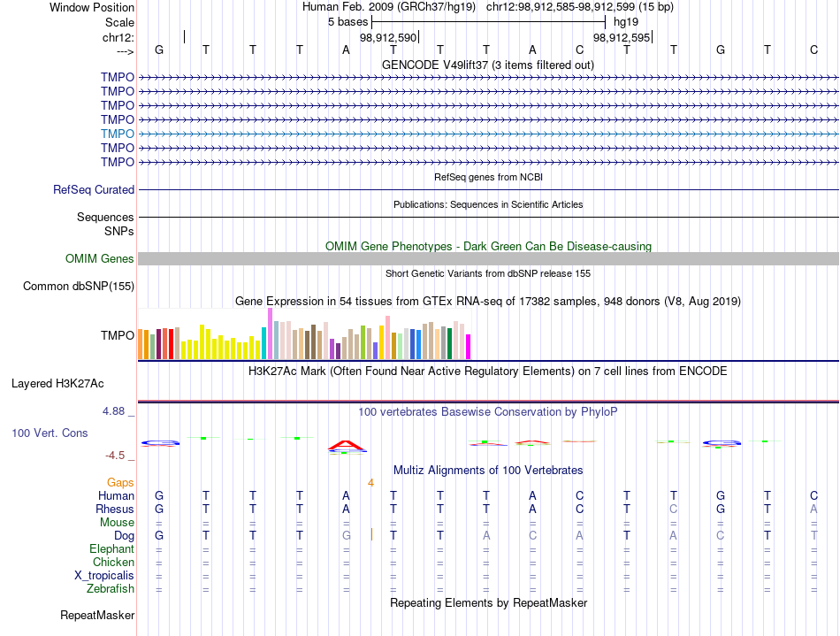Click the Multiz Alignments of 100 Vertebrates title
This screenshot has height=636, width=840.
pyautogui.click(x=488, y=470)
